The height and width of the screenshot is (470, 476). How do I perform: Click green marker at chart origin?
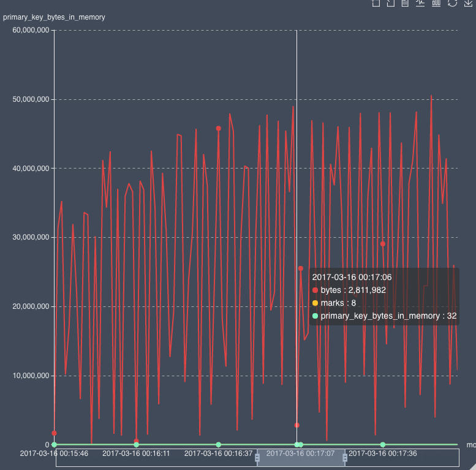point(55,444)
